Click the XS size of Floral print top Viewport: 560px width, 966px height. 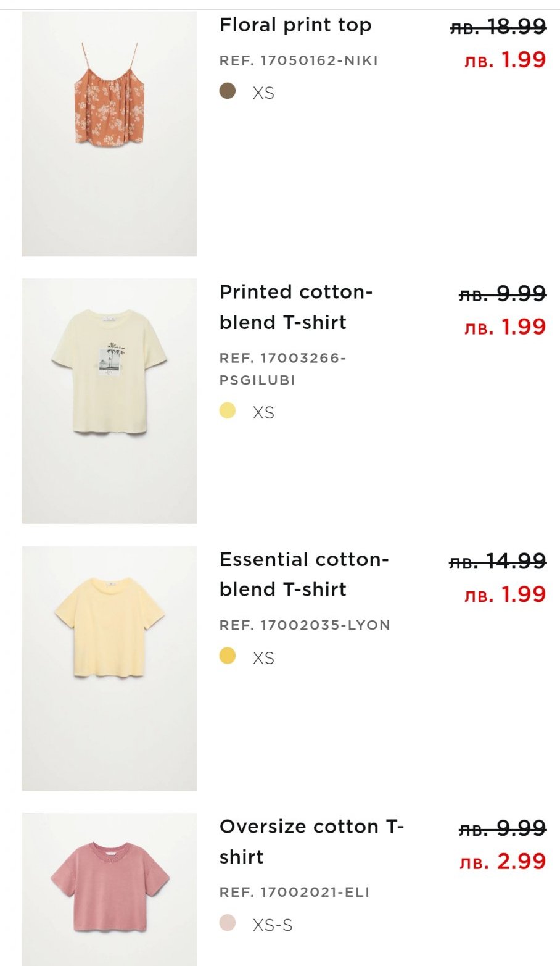coord(263,93)
